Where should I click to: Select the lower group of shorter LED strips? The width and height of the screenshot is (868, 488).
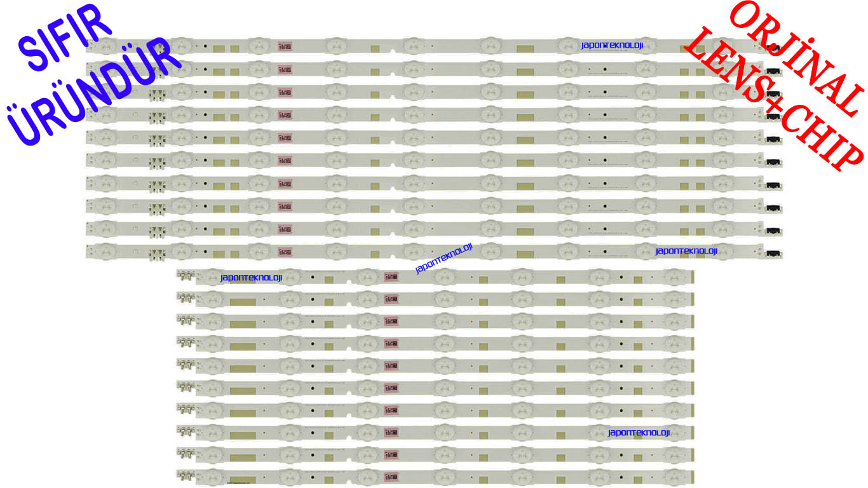pyautogui.click(x=435, y=377)
